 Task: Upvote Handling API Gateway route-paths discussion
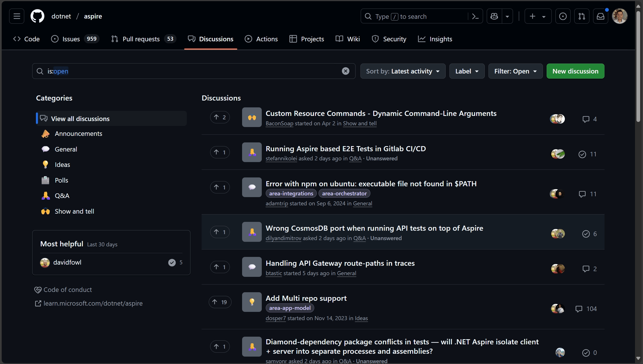click(220, 267)
